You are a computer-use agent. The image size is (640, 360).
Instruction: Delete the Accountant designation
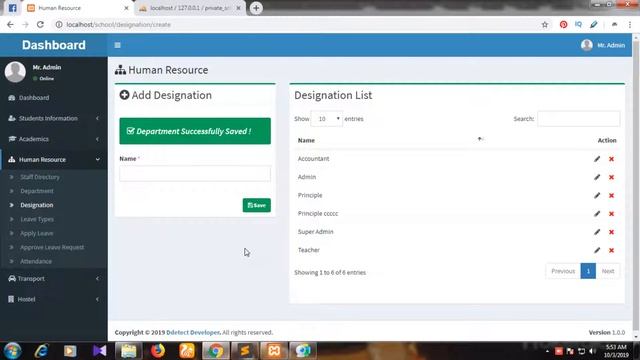pos(611,159)
